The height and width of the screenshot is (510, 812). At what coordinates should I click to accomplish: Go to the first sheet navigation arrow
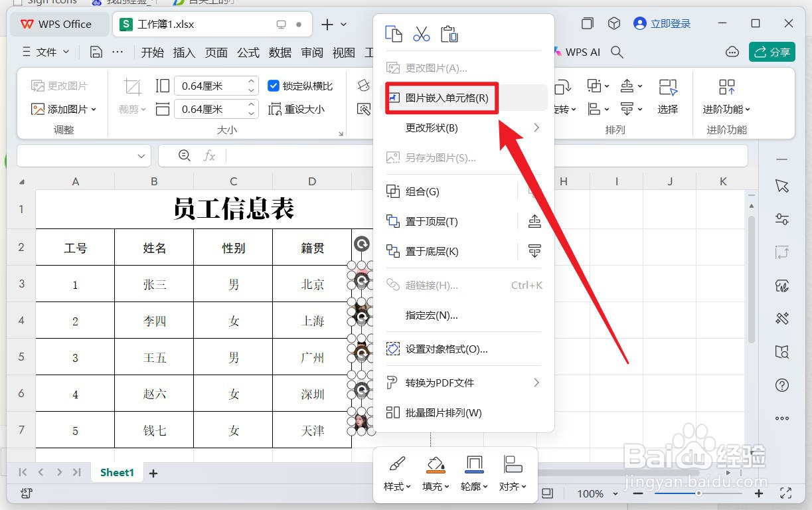coord(23,472)
